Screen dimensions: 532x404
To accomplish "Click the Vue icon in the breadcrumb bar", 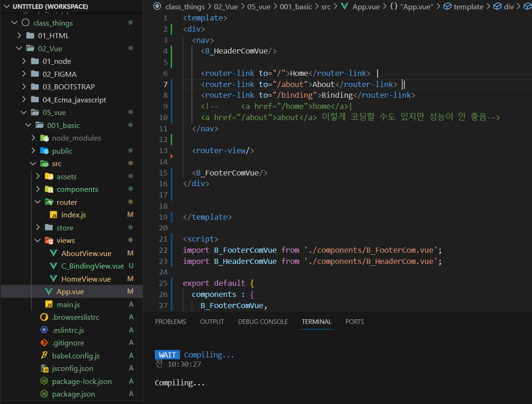I will click(345, 6).
